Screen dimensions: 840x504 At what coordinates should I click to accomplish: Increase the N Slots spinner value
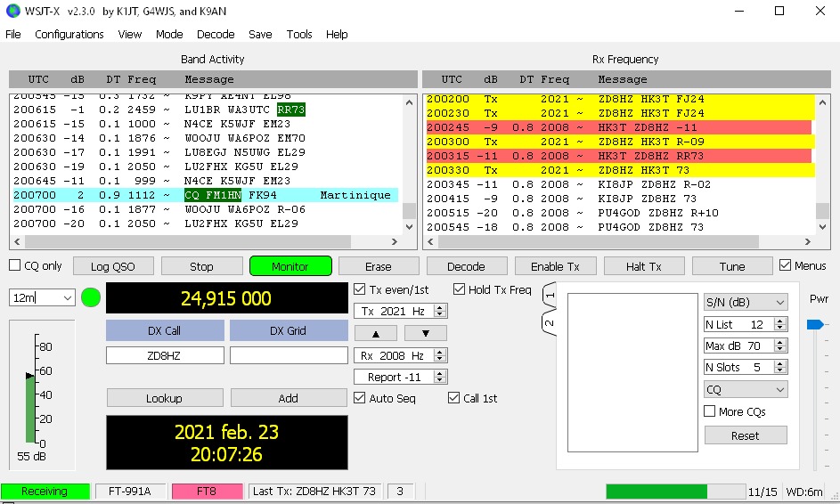[781, 363]
